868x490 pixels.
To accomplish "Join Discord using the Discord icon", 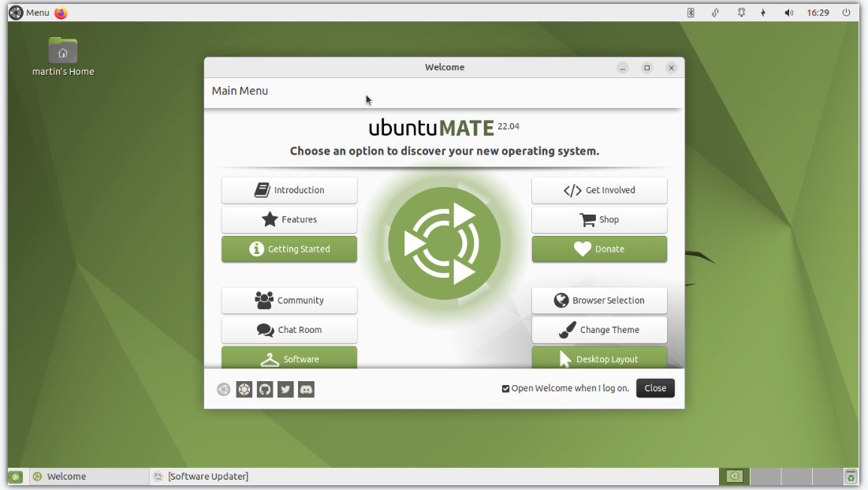I will pyautogui.click(x=305, y=389).
